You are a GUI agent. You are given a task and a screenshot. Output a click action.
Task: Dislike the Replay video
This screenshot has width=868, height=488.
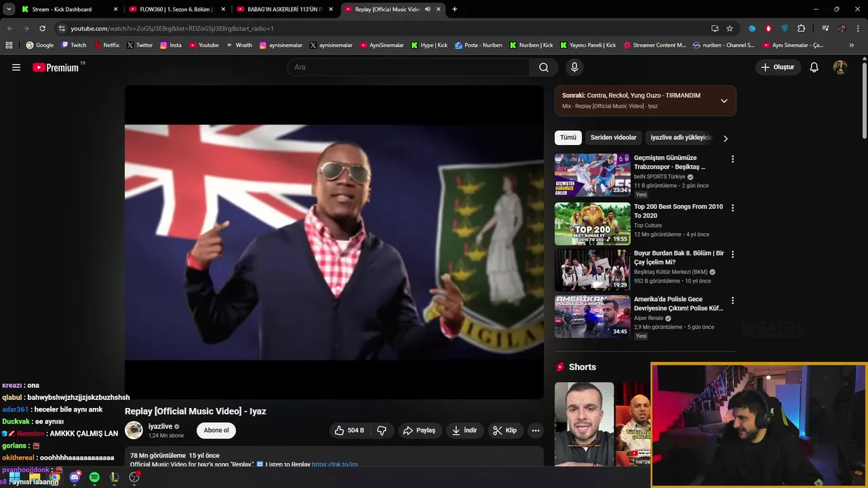[382, 430]
